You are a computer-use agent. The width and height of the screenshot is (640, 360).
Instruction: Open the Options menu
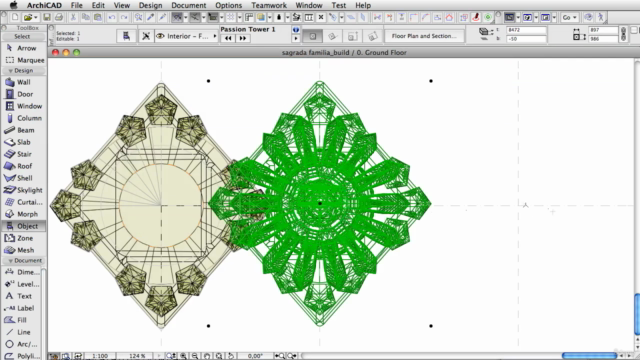[x=229, y=5]
